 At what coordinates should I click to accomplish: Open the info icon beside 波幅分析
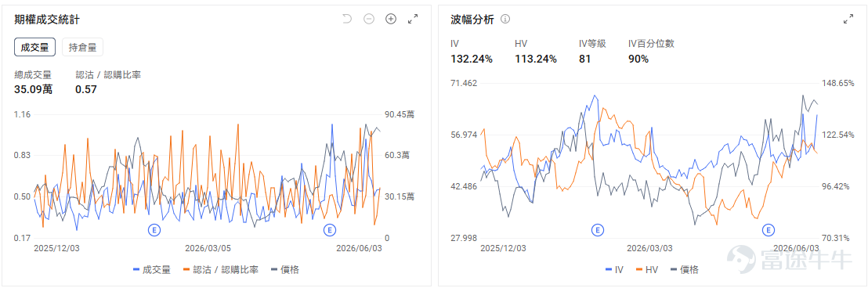point(505,20)
